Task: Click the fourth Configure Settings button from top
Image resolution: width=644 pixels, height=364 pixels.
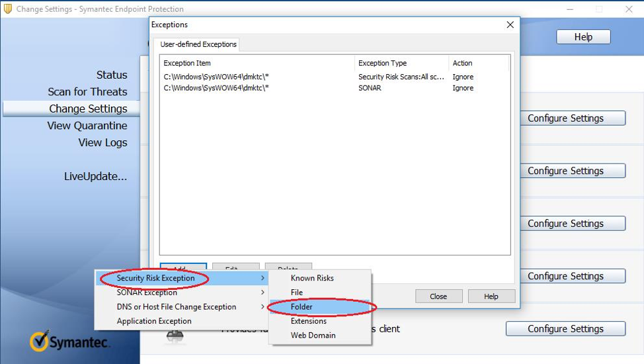Action: [x=573, y=277]
